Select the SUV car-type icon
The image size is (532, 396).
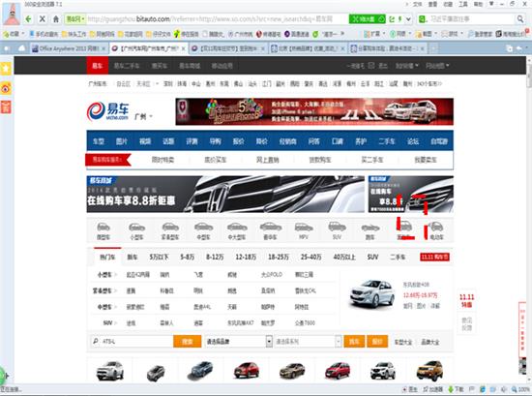(337, 230)
